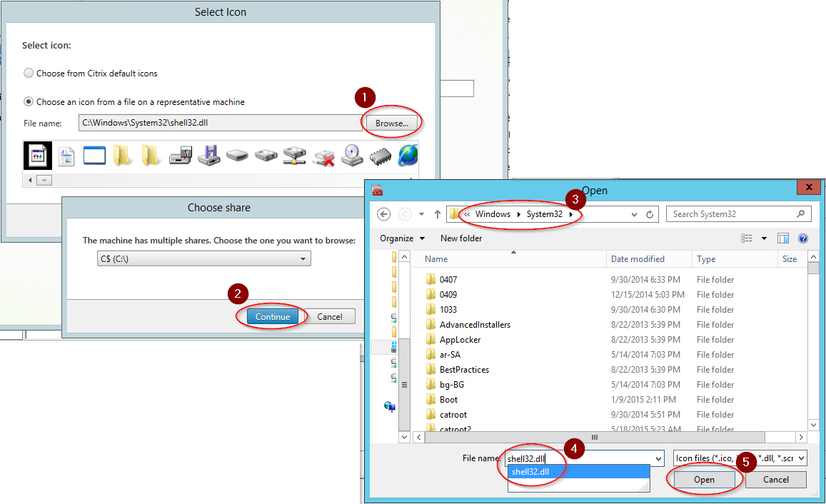This screenshot has height=504, width=826.
Task: Select the bg-BG folder
Action: click(x=451, y=385)
